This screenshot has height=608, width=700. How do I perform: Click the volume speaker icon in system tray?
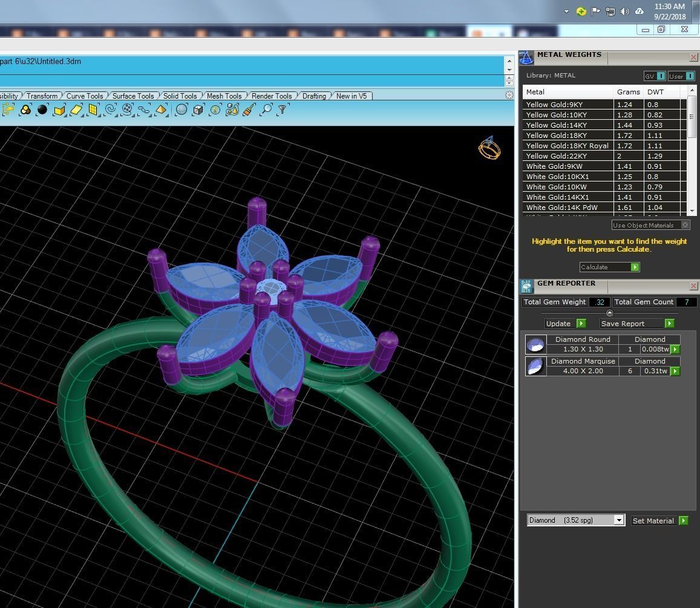pos(624,11)
